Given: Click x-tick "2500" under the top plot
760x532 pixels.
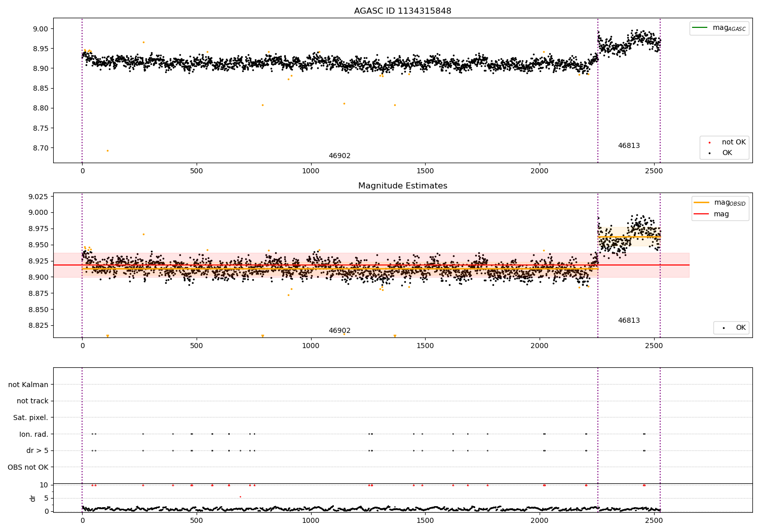Looking at the screenshot, I should tap(654, 171).
